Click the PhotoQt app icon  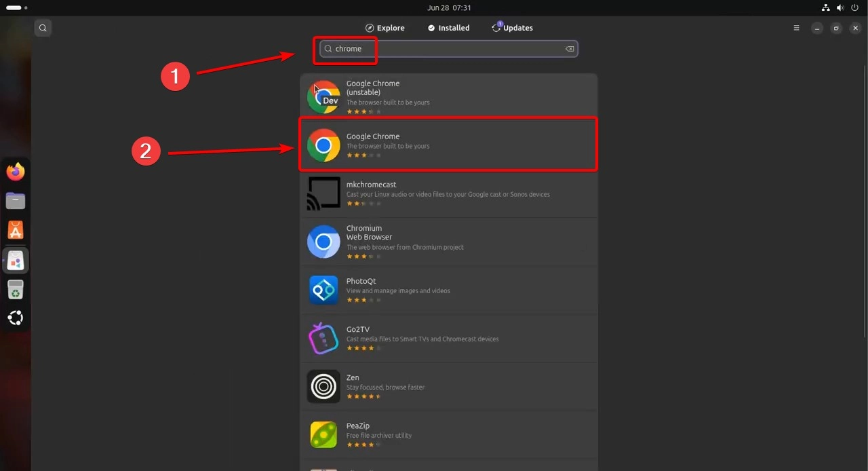[323, 290]
